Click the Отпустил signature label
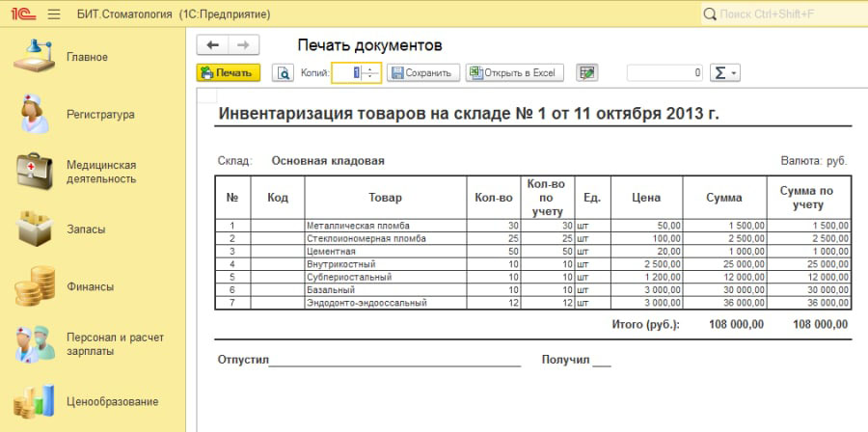Screen dimensions: 868x432 243,360
